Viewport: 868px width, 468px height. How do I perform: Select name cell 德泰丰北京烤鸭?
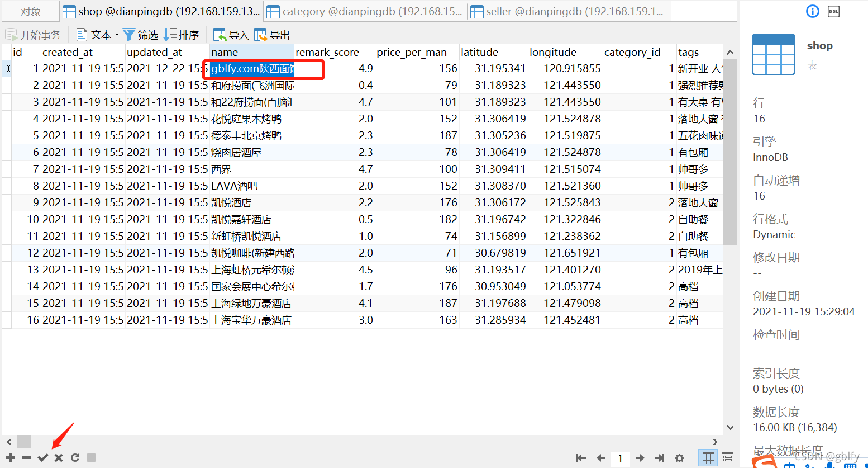(x=252, y=136)
